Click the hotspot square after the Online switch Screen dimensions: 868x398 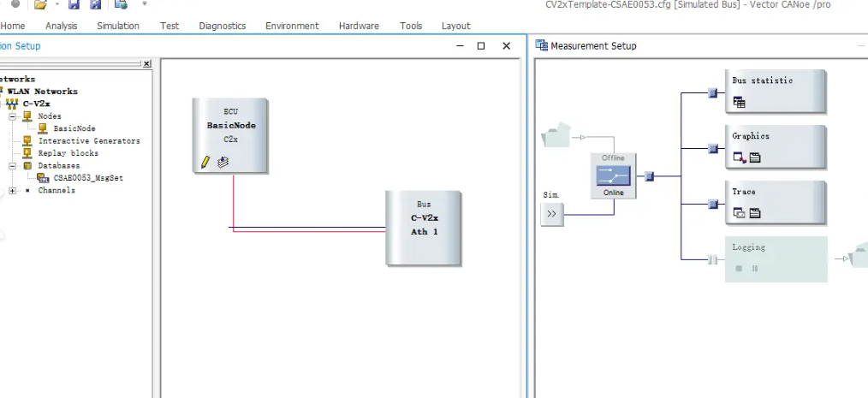pos(650,176)
